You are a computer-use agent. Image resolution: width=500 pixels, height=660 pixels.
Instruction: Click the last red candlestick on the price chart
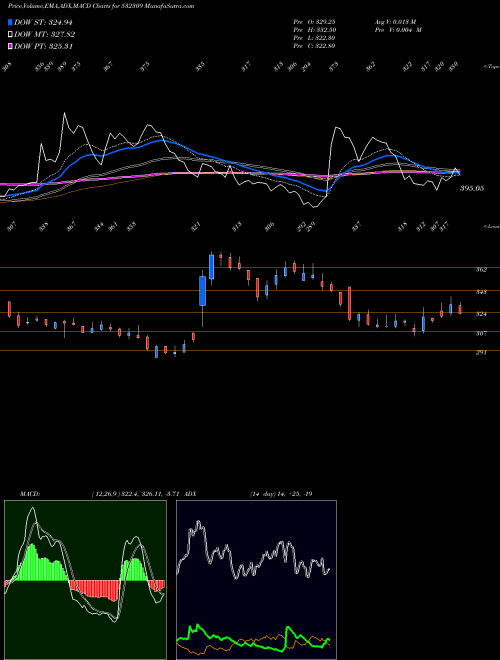pyautogui.click(x=460, y=309)
